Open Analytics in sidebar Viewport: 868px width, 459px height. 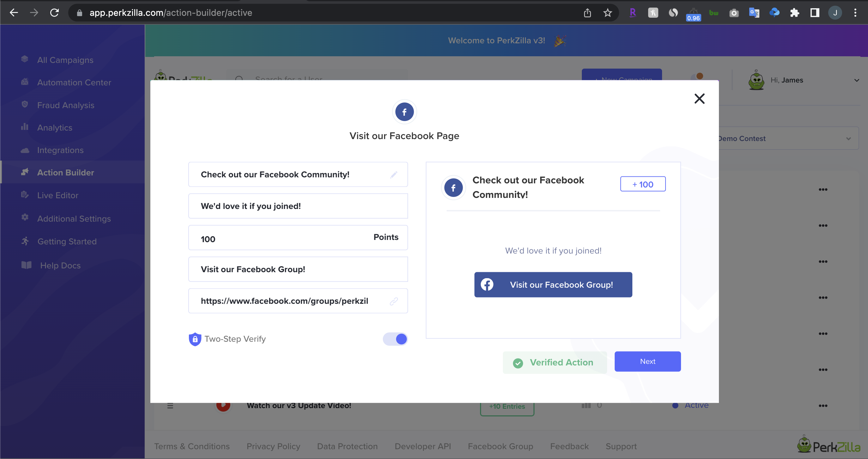[55, 127]
